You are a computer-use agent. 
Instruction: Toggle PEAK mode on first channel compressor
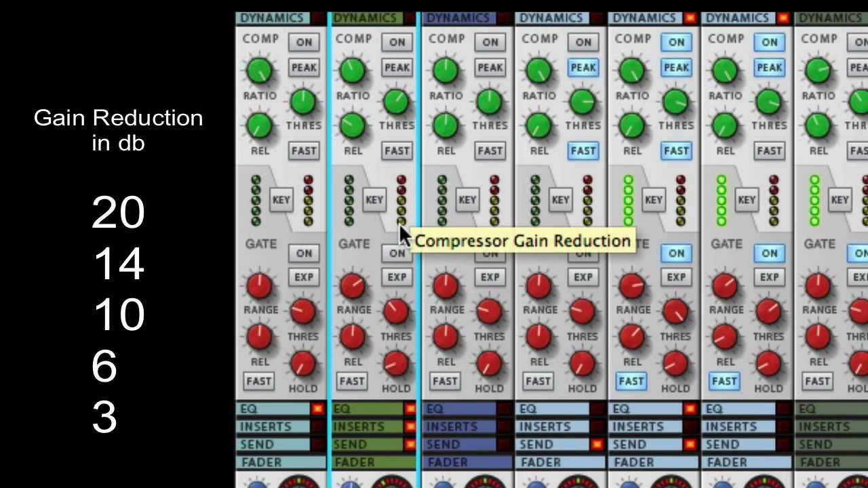(x=304, y=67)
